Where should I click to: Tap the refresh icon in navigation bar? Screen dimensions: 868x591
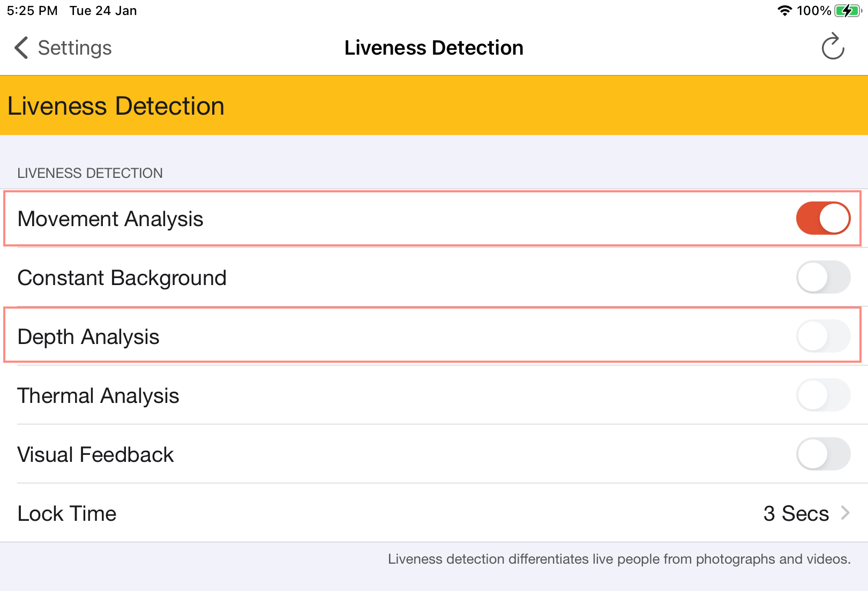point(833,47)
